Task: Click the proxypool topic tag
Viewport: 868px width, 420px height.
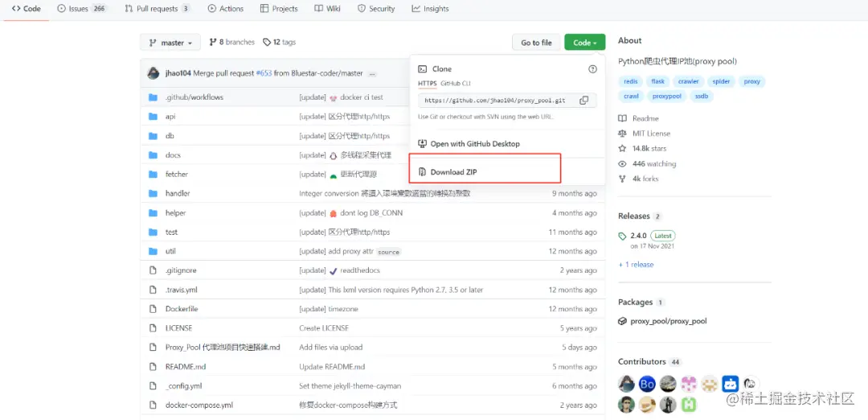Action: click(667, 97)
